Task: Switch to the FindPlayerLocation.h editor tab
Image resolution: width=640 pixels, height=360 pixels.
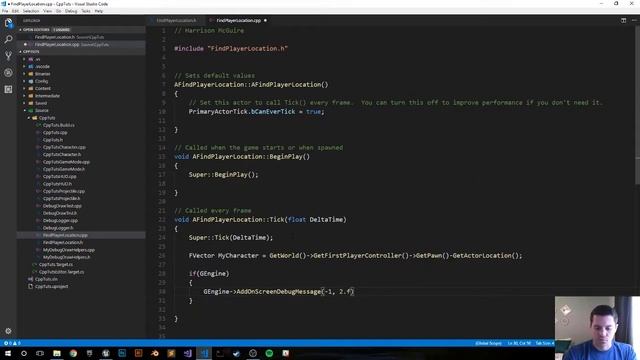Action: [176, 20]
